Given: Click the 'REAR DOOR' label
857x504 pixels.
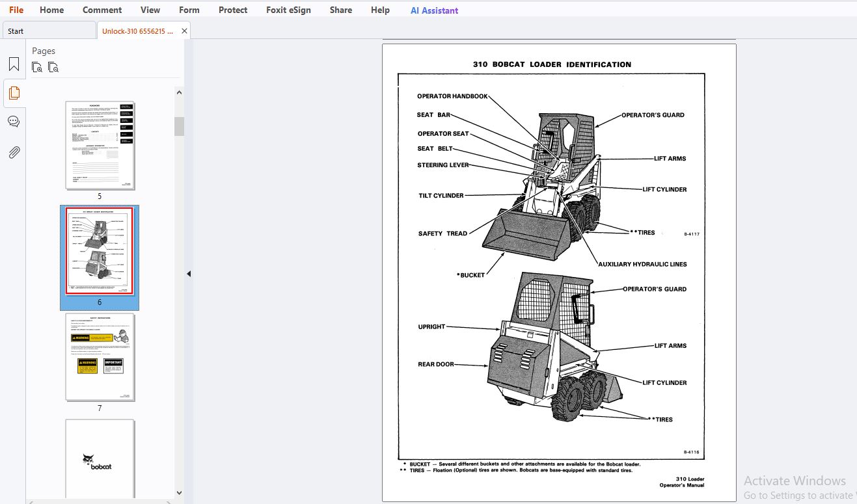Looking at the screenshot, I should pos(436,365).
